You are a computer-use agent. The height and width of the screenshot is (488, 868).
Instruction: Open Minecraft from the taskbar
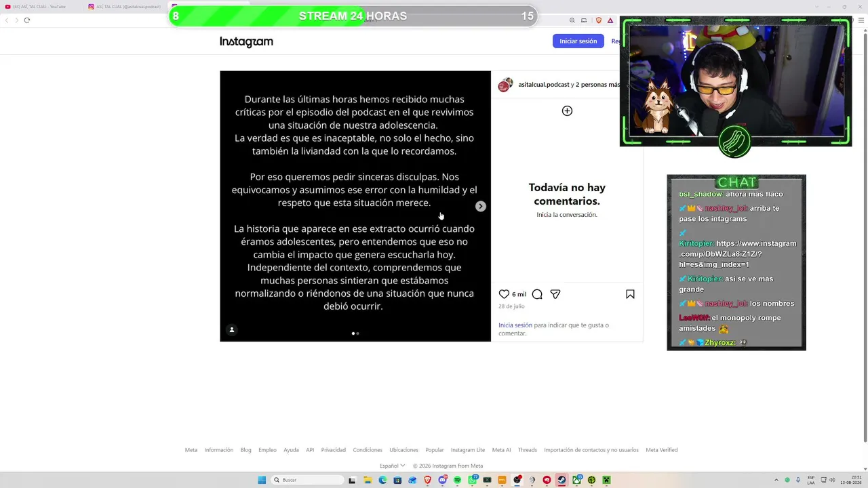606,480
